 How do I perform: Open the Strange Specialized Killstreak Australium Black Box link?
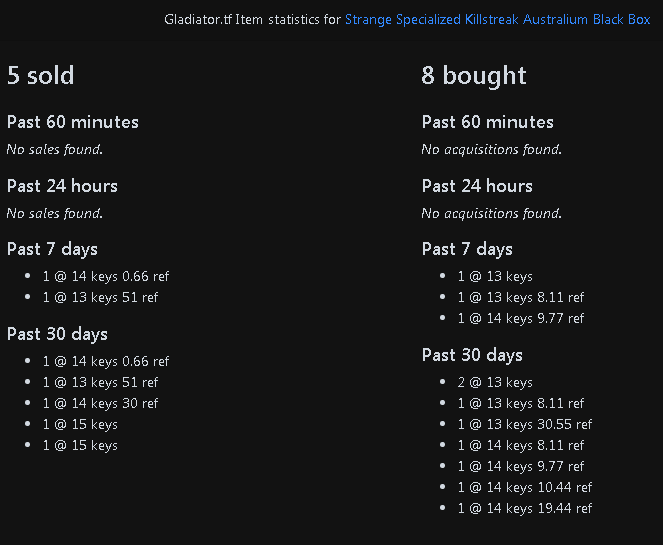click(x=497, y=19)
